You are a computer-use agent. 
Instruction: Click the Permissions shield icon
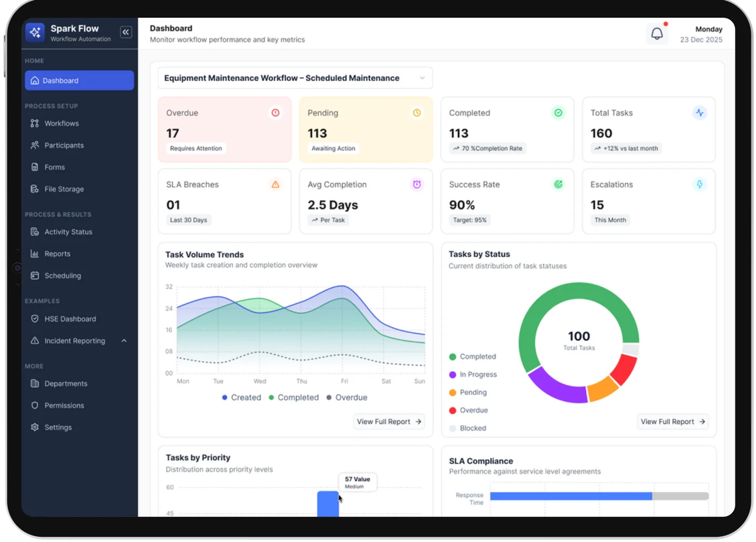click(35, 405)
